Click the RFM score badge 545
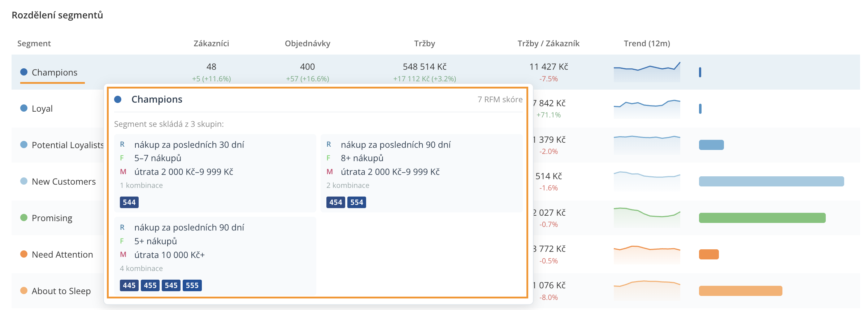This screenshot has width=868, height=310. point(171,285)
